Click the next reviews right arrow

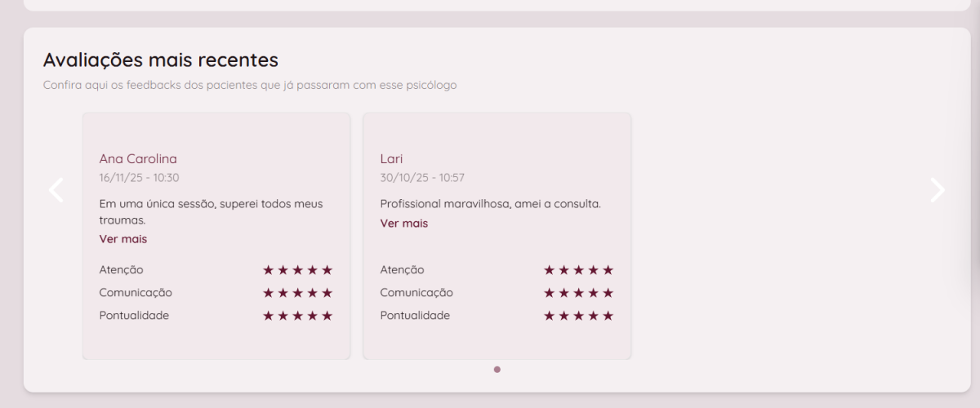click(938, 190)
